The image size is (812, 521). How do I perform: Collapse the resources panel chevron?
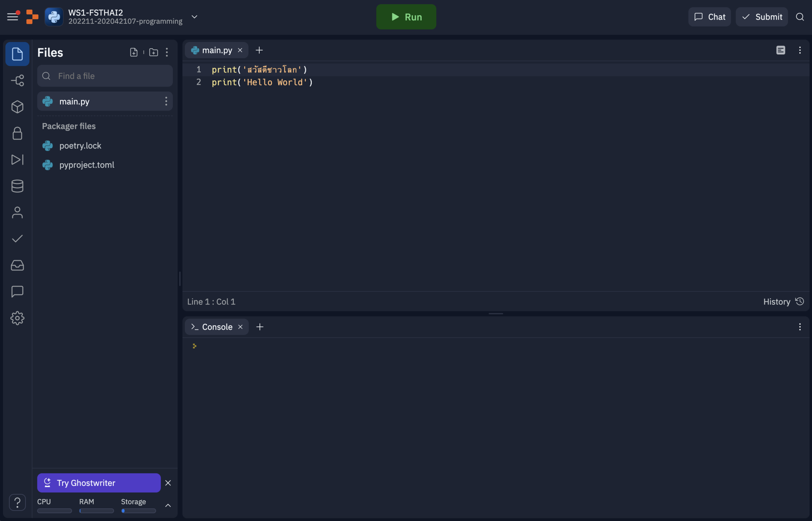[x=168, y=505]
